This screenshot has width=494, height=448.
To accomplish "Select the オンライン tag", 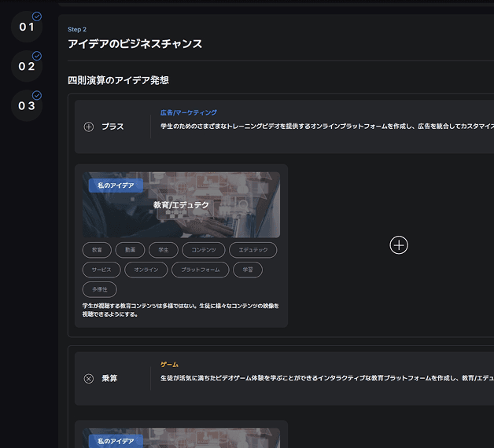I will 146,270.
